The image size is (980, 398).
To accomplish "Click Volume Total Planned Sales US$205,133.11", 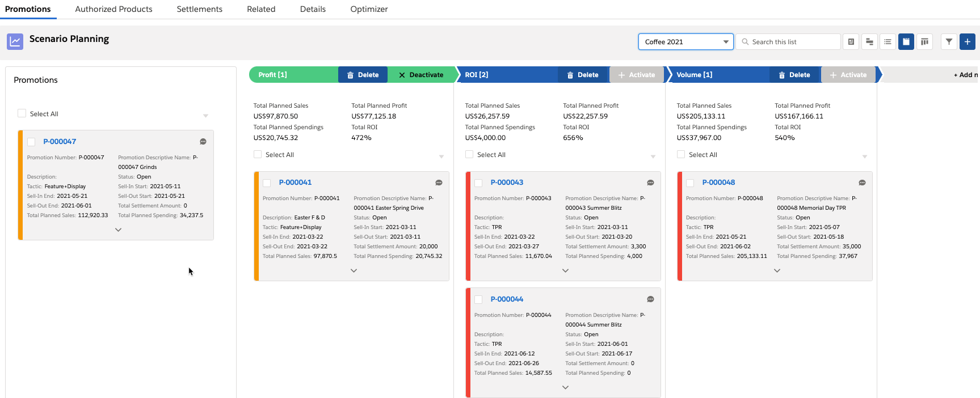I will [701, 116].
